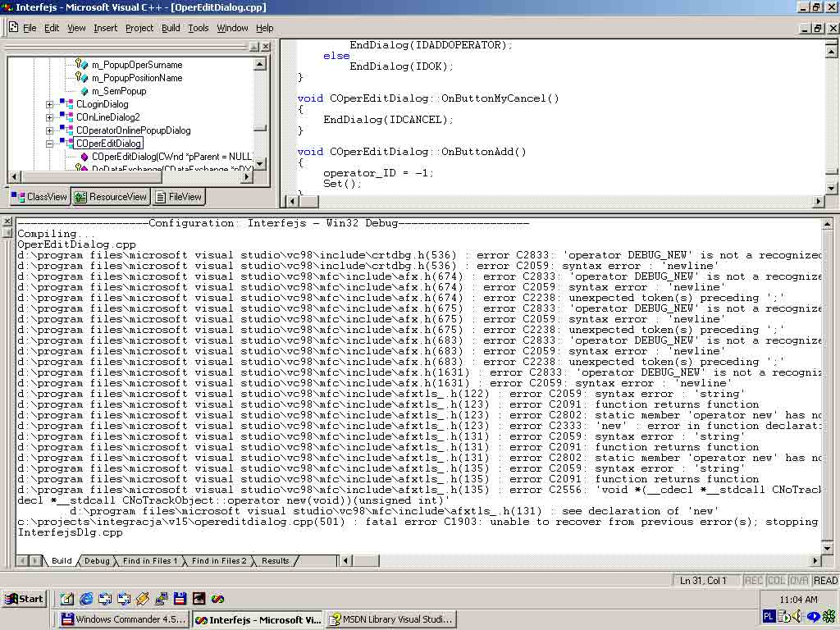Open the Build menu
This screenshot has height=630, width=840.
point(171,28)
